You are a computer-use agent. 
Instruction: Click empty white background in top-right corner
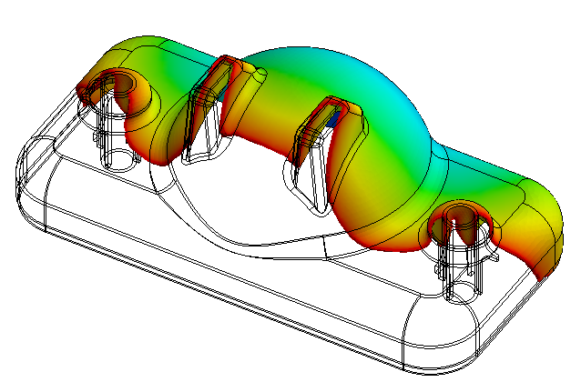click(x=537, y=36)
